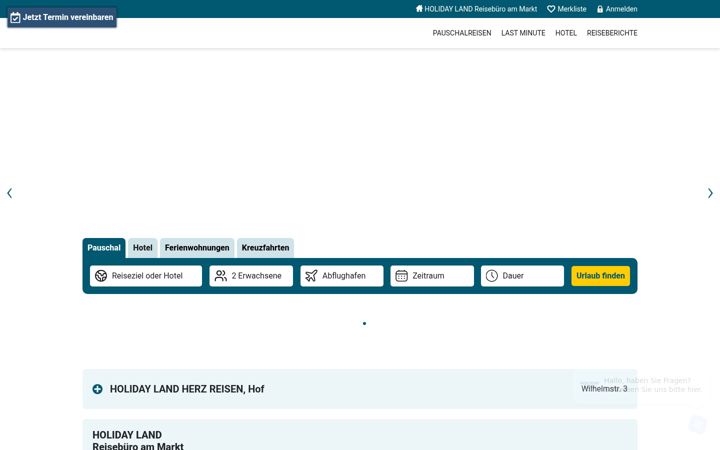Image resolution: width=720 pixels, height=450 pixels.
Task: Click the clock icon in Dauer field
Action: tap(492, 276)
